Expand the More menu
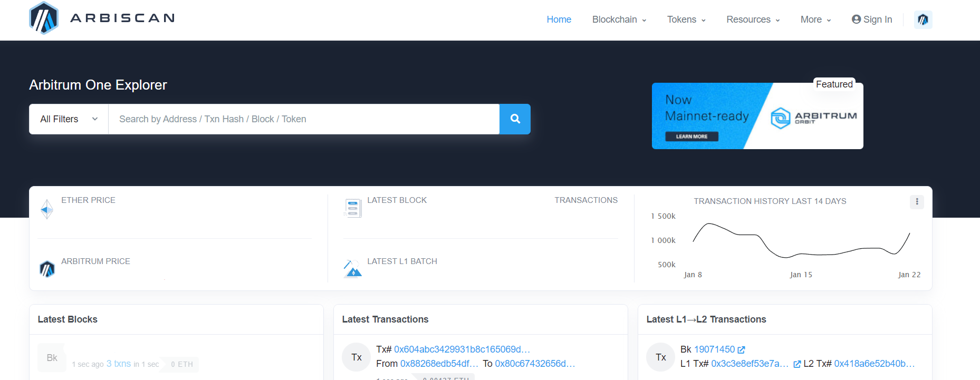This screenshot has height=380, width=980. click(816, 20)
